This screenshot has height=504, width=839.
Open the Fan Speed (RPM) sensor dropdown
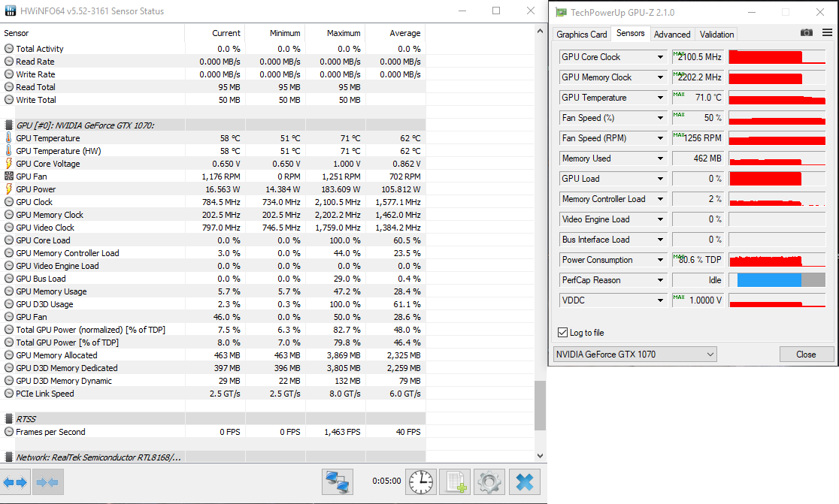pos(660,138)
